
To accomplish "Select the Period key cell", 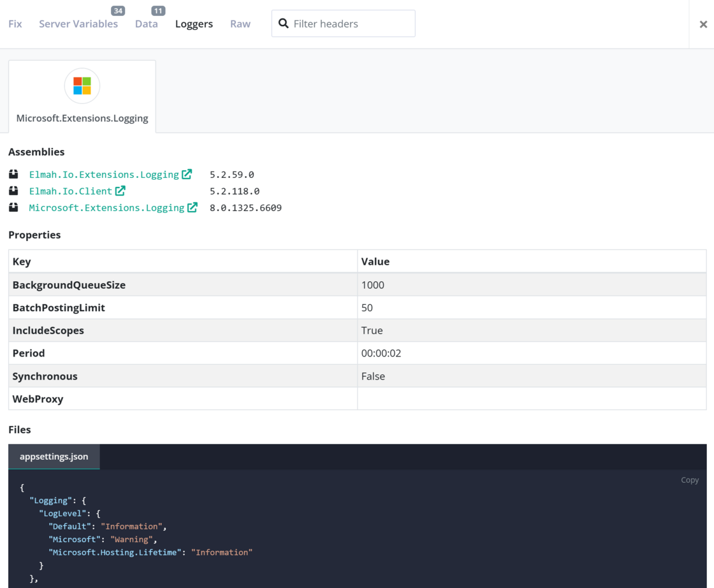I will (x=182, y=353).
